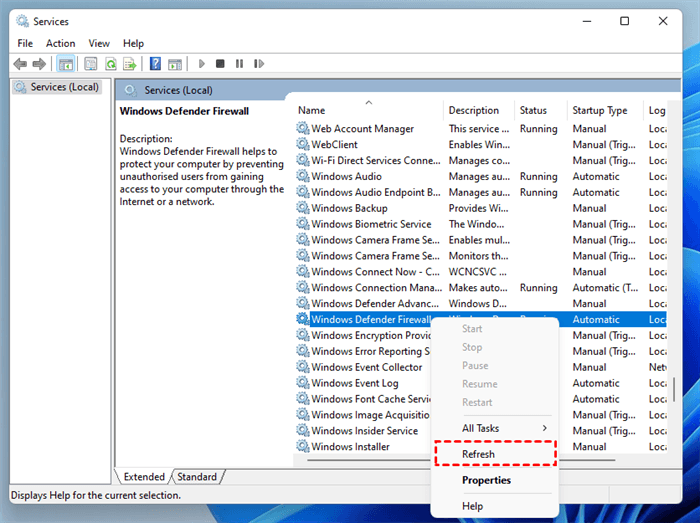700x523 pixels.
Task: Sort by the Startup Type column header
Action: click(599, 110)
